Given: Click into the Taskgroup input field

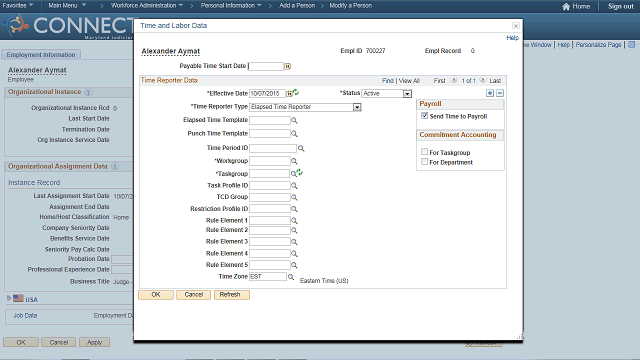Looking at the screenshot, I should 269,174.
